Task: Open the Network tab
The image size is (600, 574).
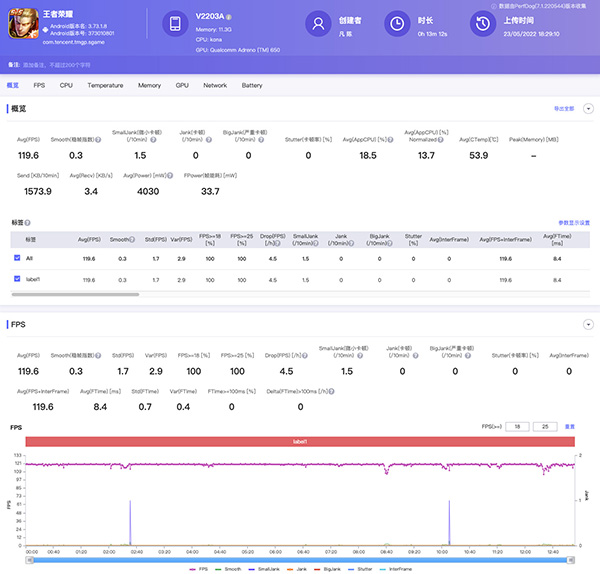Action: (x=215, y=86)
